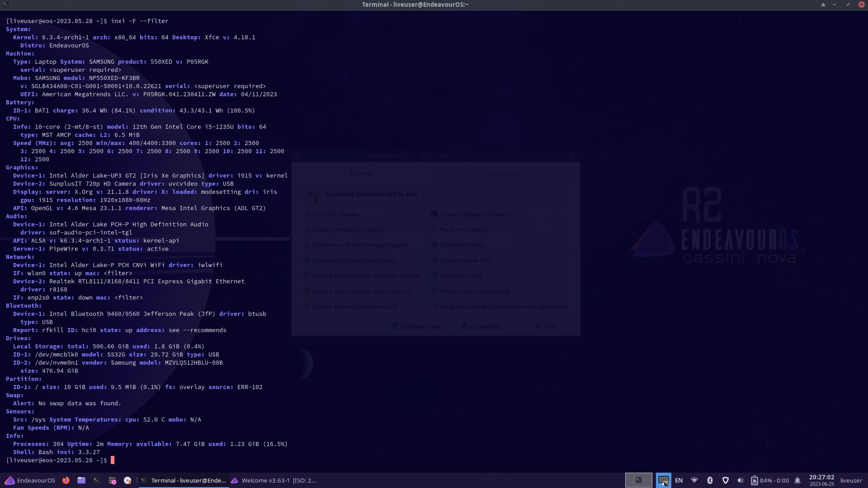The image size is (868, 488).
Task: Click the list icon with pink badge
Action: pos(112,480)
